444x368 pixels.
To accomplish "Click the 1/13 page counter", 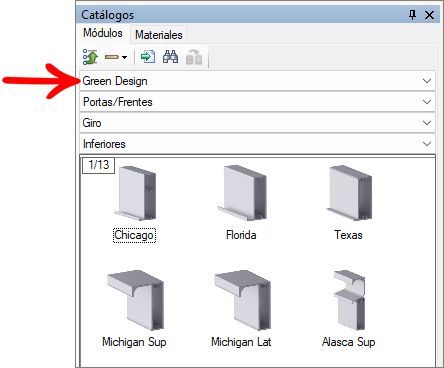I will [99, 165].
